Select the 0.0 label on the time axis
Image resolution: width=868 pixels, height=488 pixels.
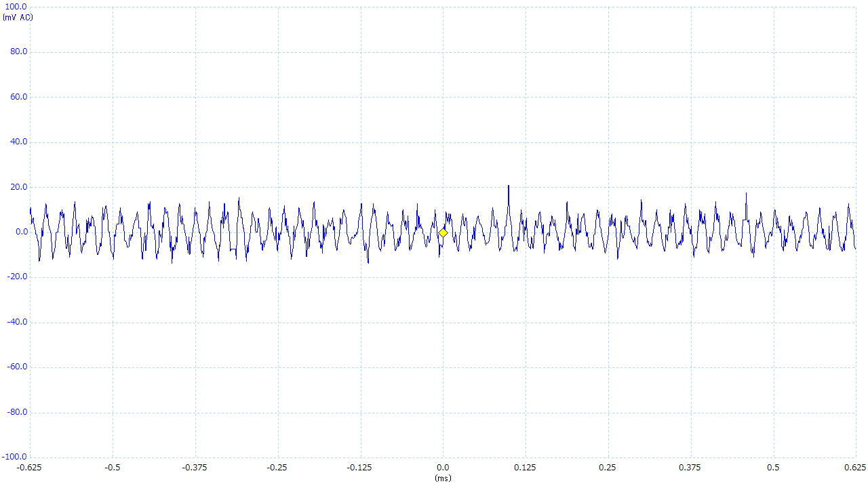coord(443,468)
